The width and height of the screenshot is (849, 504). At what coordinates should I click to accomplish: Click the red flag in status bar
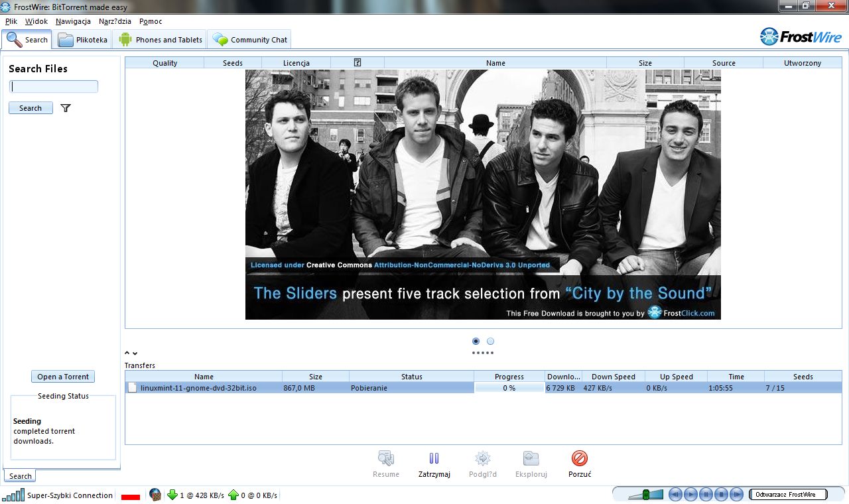coord(131,496)
